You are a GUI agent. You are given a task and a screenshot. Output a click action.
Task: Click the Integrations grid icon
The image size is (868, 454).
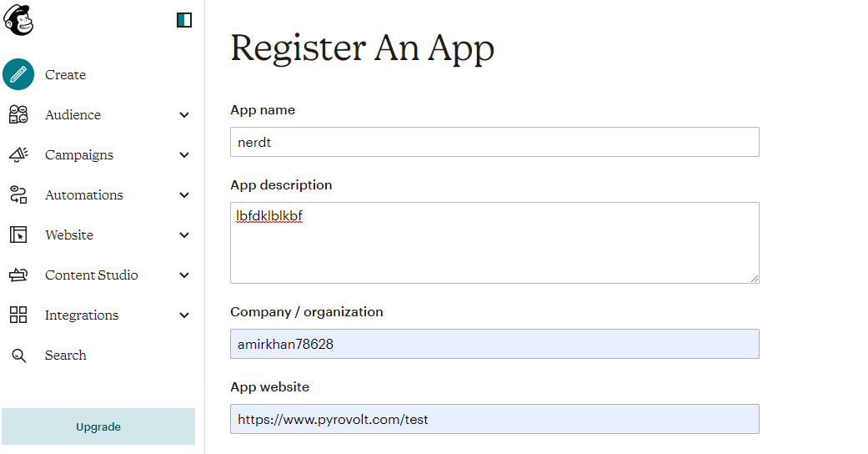pos(18,315)
